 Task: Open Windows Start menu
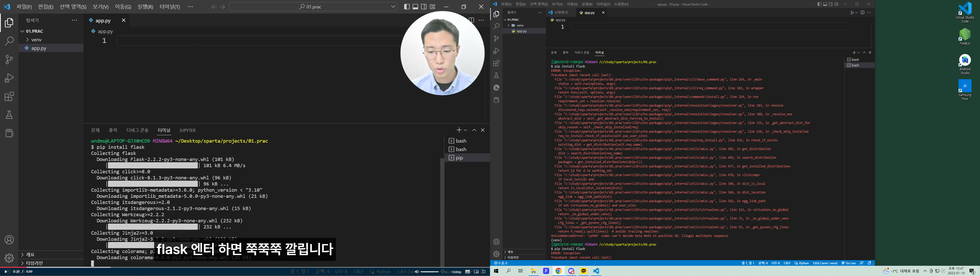pyautogui.click(x=496, y=271)
